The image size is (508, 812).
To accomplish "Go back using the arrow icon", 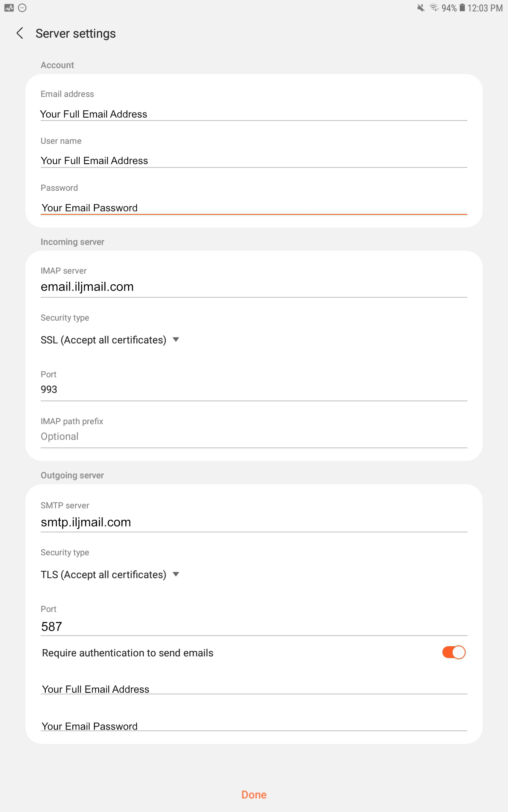I will (20, 33).
